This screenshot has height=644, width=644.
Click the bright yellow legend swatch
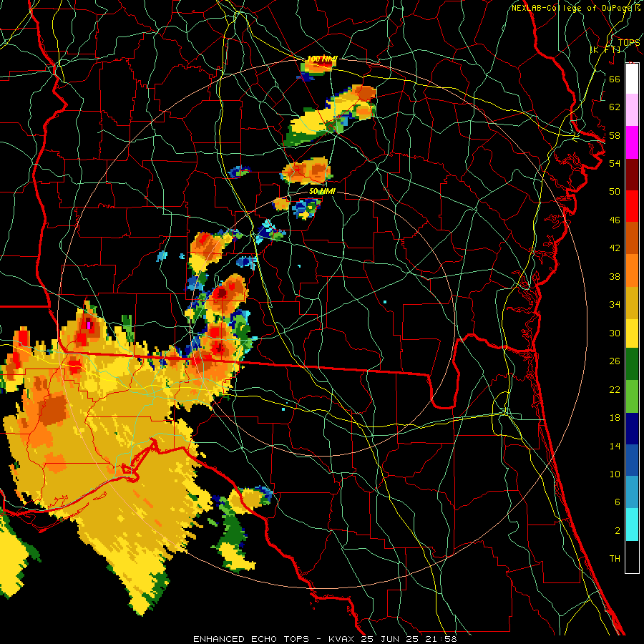632,333
